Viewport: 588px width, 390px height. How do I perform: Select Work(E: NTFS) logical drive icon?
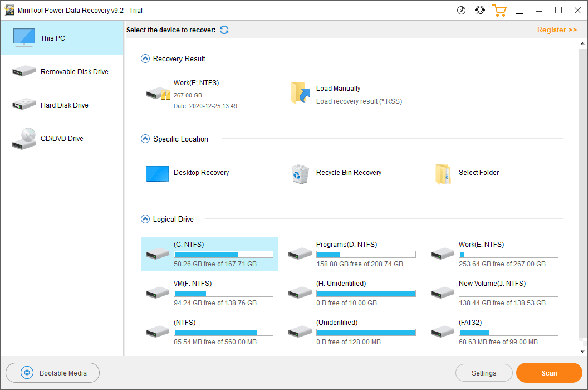(x=443, y=253)
